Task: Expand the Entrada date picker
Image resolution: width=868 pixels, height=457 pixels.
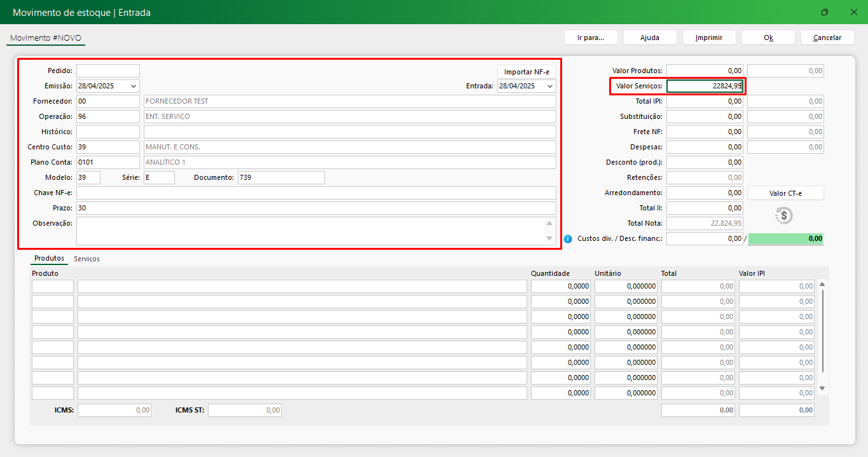Action: [x=549, y=86]
